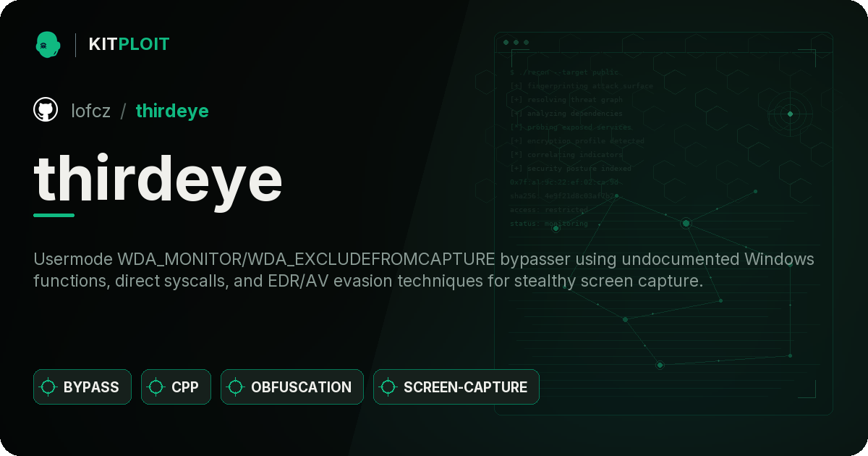The height and width of the screenshot is (456, 868).
Task: Click the radar target icon in terminal
Action: (790, 114)
